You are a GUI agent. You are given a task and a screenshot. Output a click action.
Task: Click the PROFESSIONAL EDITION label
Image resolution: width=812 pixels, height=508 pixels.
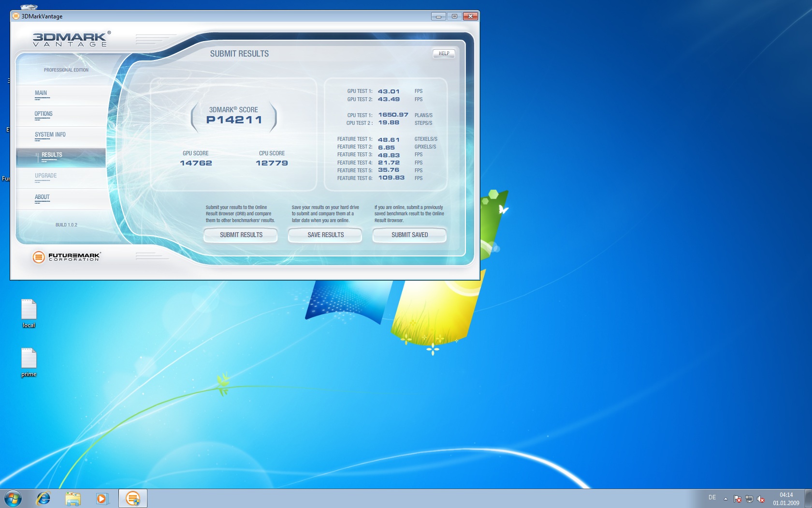click(66, 70)
